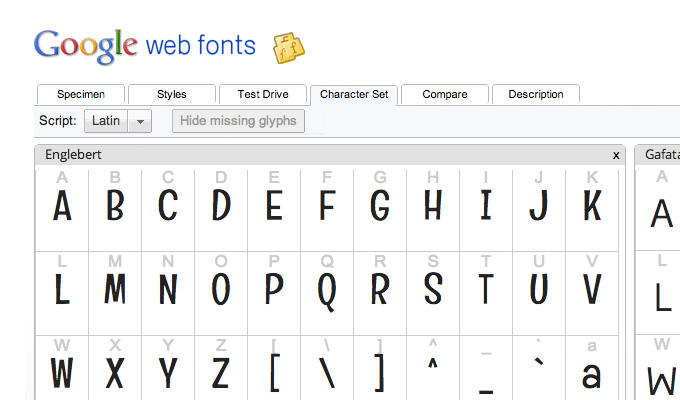Choose the T glyph cell
680x400 pixels.
(486, 294)
